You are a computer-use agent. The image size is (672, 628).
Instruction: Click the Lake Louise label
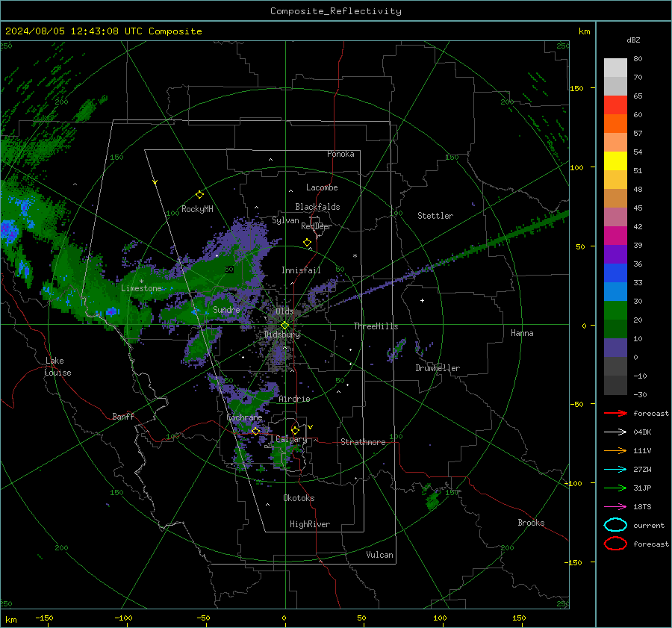pos(57,367)
